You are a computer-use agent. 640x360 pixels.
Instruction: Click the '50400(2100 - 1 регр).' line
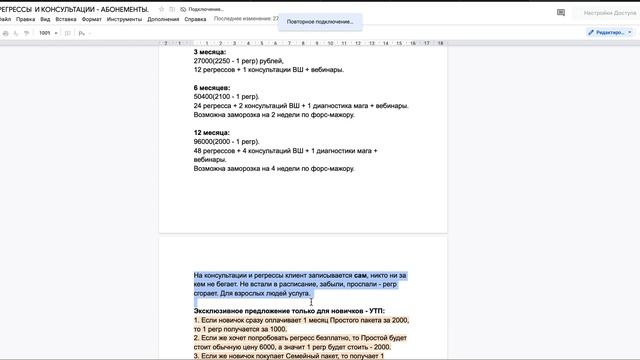click(227, 97)
